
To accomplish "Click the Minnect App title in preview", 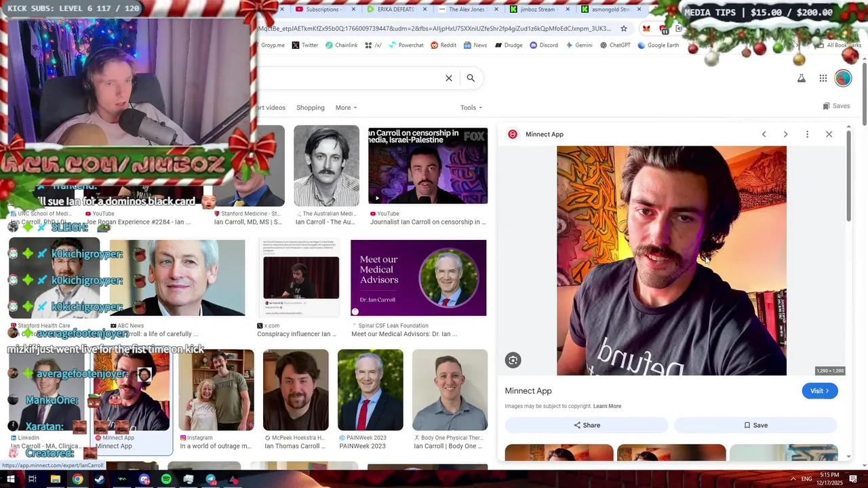I will 528,391.
